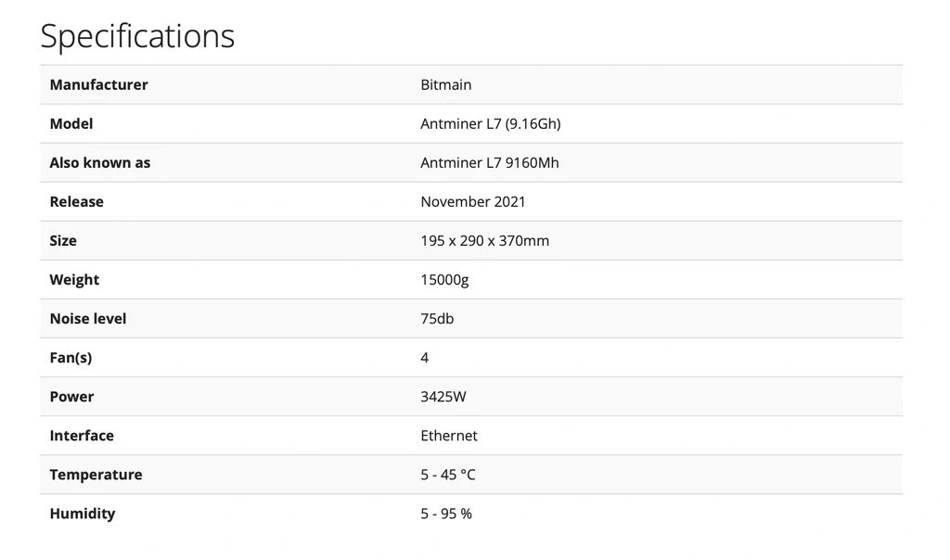Select the November 2021 release value

[472, 201]
